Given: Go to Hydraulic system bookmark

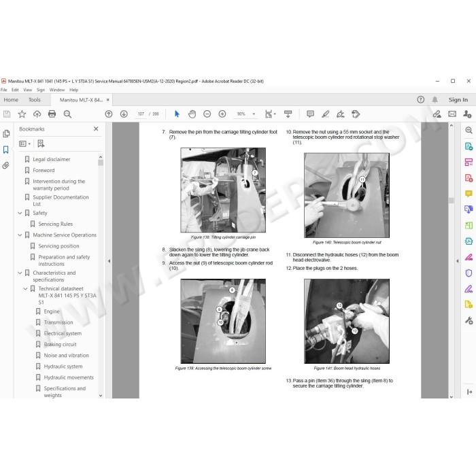Looking at the screenshot, I should click(63, 367).
